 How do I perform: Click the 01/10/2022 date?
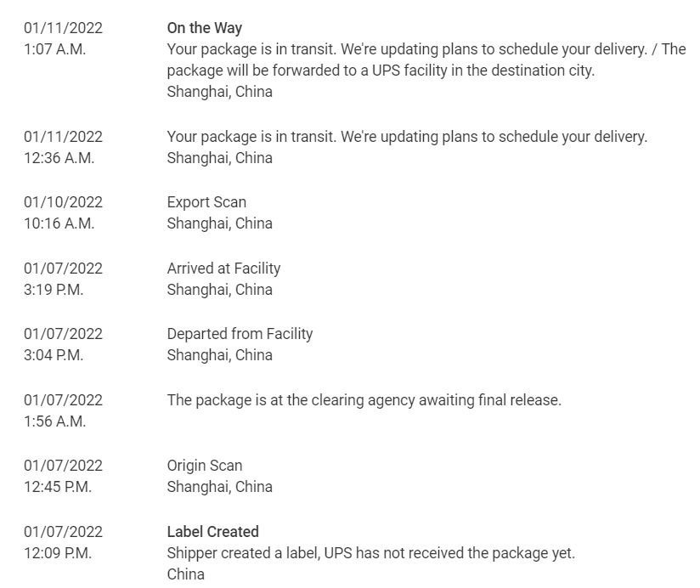(63, 202)
